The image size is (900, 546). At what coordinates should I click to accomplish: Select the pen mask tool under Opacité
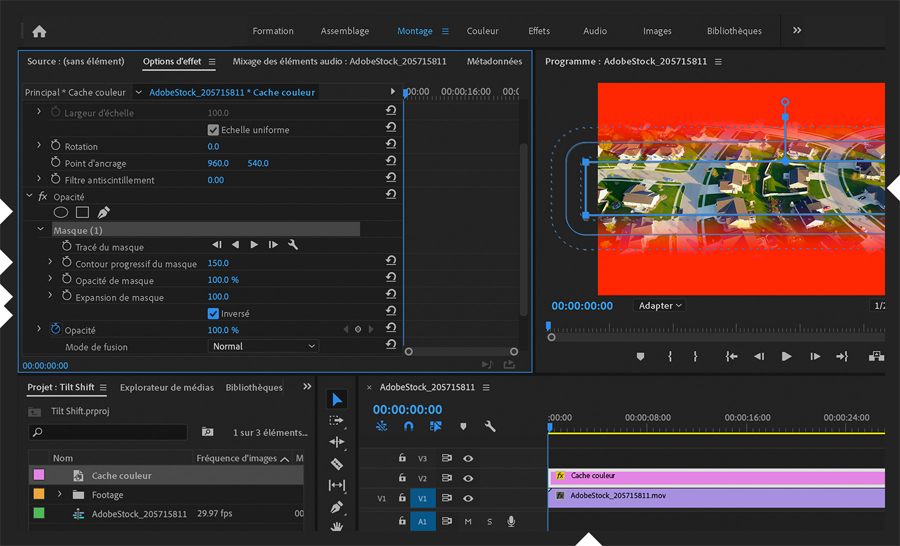coord(103,212)
